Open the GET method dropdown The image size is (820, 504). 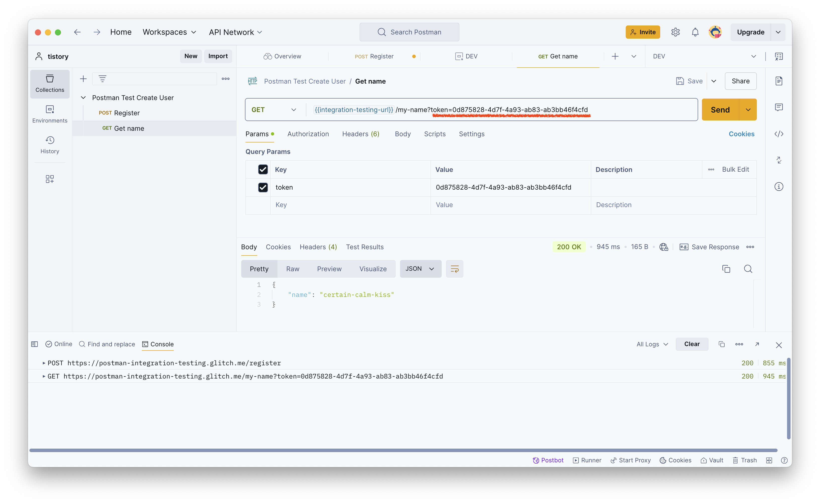tap(274, 110)
